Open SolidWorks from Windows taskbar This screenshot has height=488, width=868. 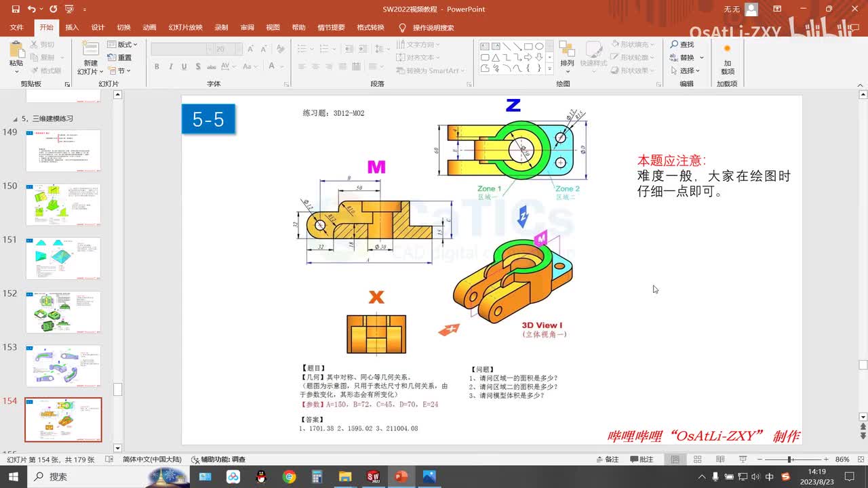click(372, 476)
